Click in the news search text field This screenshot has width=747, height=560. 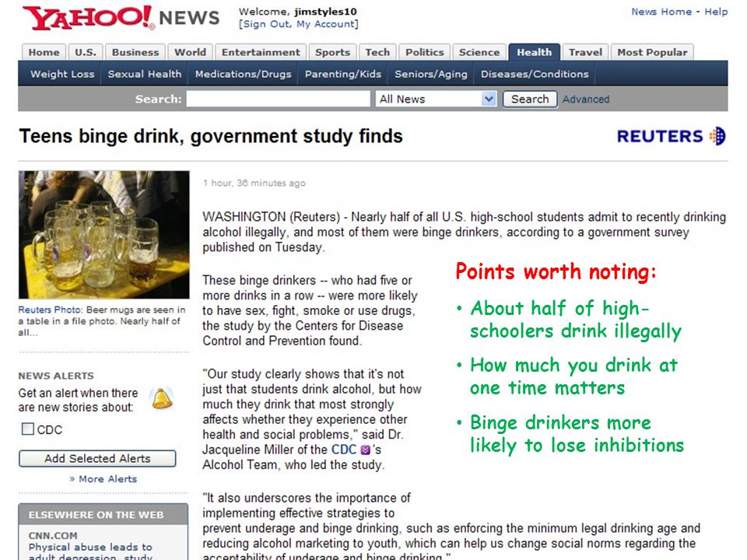pyautogui.click(x=279, y=99)
